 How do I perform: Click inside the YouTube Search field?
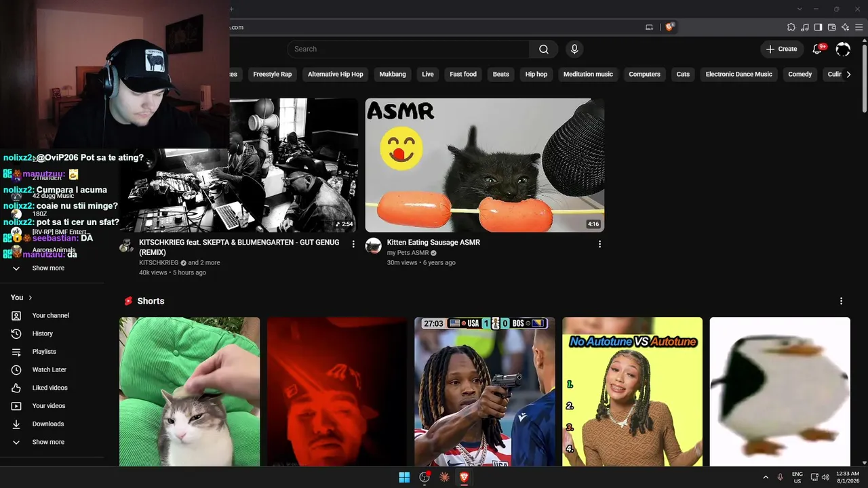coord(408,49)
